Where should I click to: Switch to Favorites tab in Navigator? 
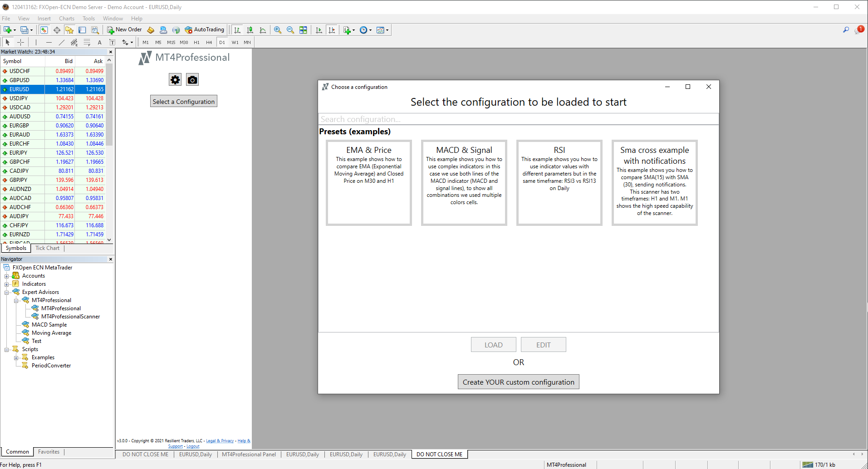(x=49, y=452)
